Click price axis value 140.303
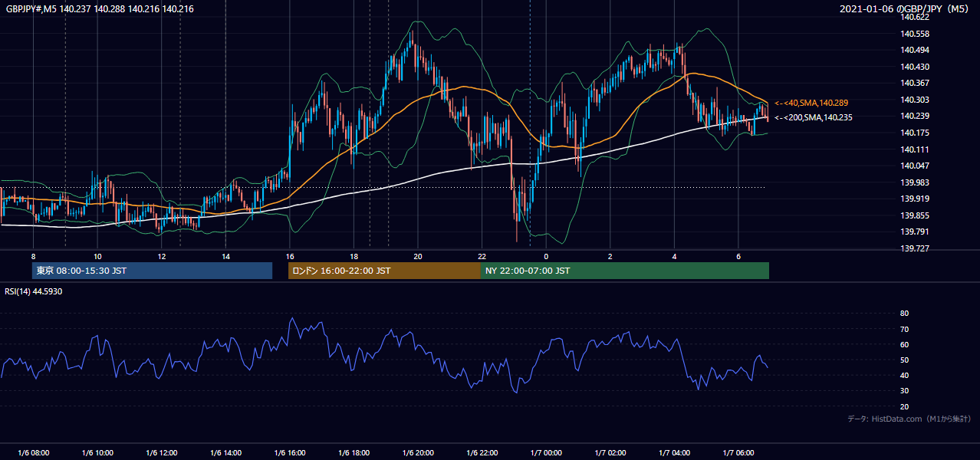980x460 pixels. (915, 100)
